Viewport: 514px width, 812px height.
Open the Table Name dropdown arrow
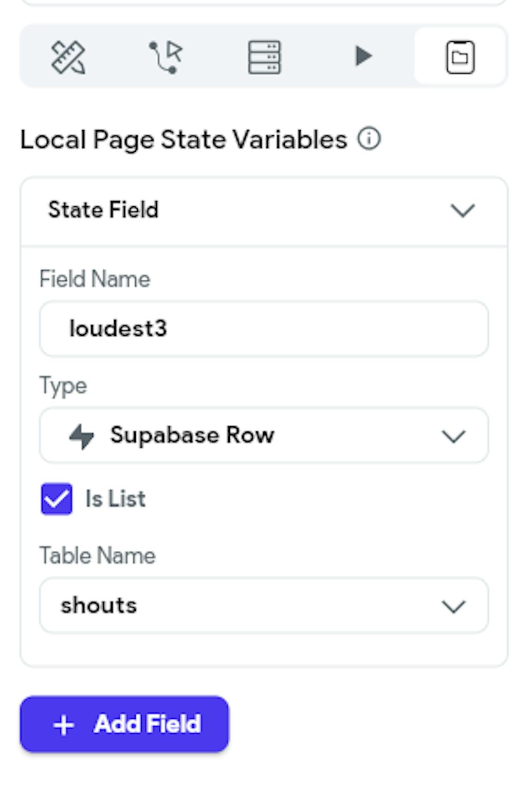454,606
